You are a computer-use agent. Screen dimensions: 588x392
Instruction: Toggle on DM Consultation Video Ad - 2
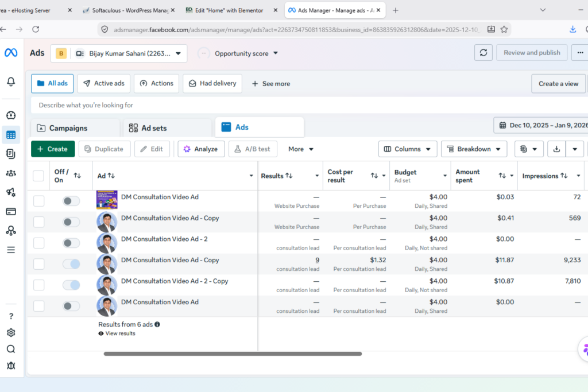pyautogui.click(x=71, y=243)
